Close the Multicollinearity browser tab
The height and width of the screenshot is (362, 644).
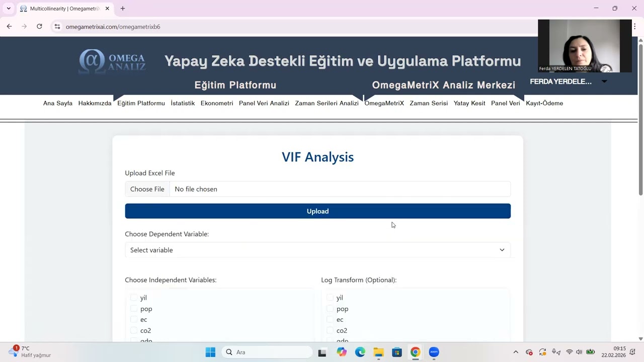(107, 9)
